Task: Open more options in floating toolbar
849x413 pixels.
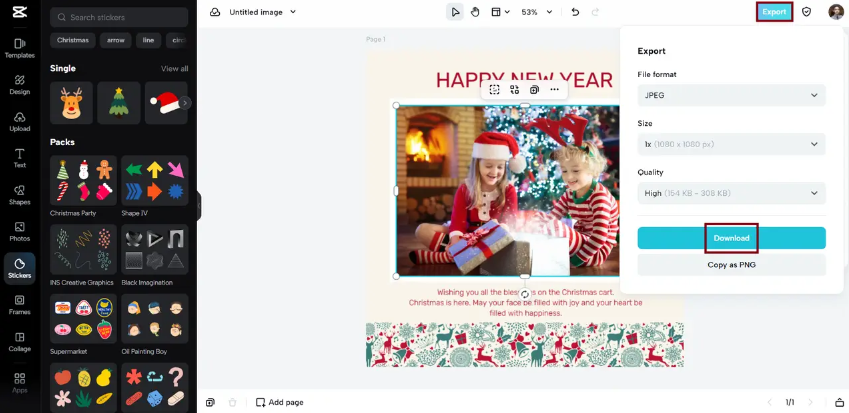Action: point(554,90)
